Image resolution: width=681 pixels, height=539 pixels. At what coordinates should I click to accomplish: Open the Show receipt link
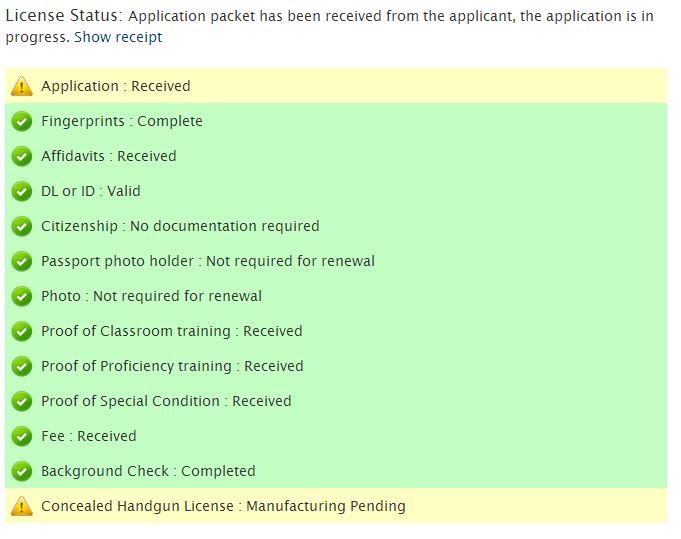(118, 37)
